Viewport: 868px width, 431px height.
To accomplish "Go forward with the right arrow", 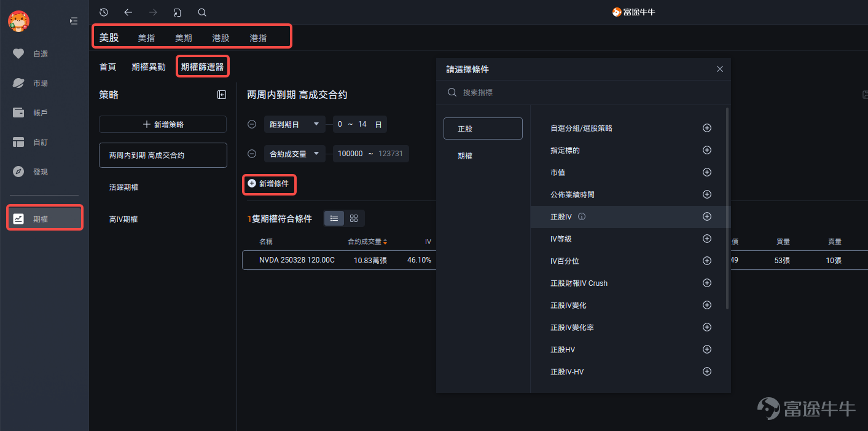I will pos(153,12).
